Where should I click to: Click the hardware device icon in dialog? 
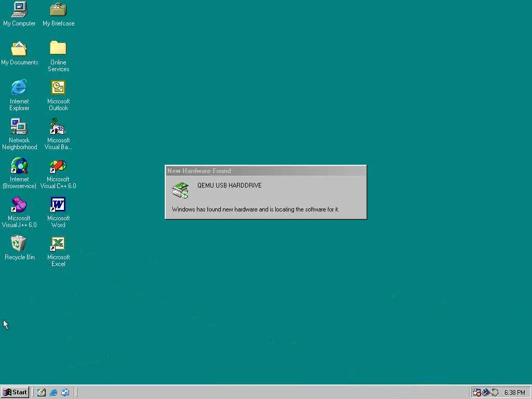click(180, 190)
